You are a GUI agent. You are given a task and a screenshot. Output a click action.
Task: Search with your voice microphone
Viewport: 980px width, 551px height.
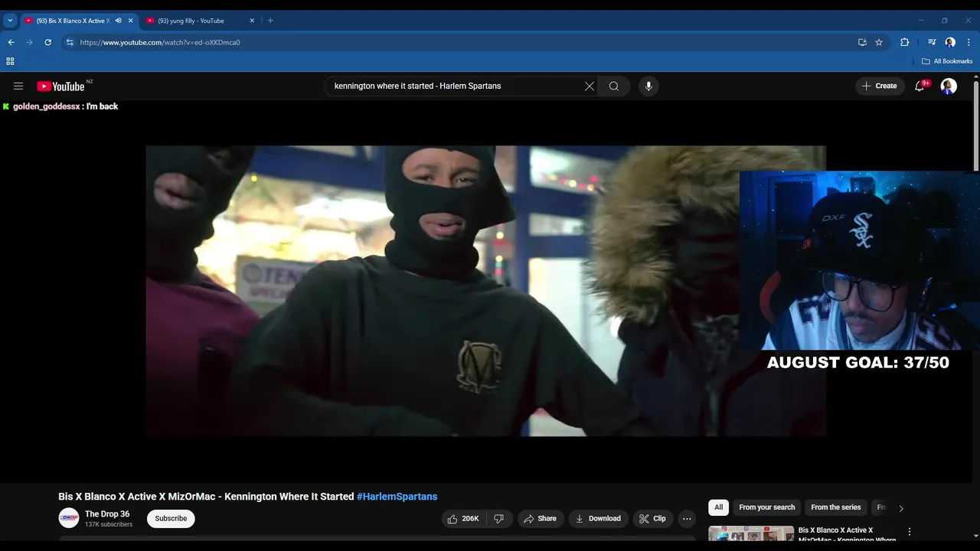pos(648,86)
